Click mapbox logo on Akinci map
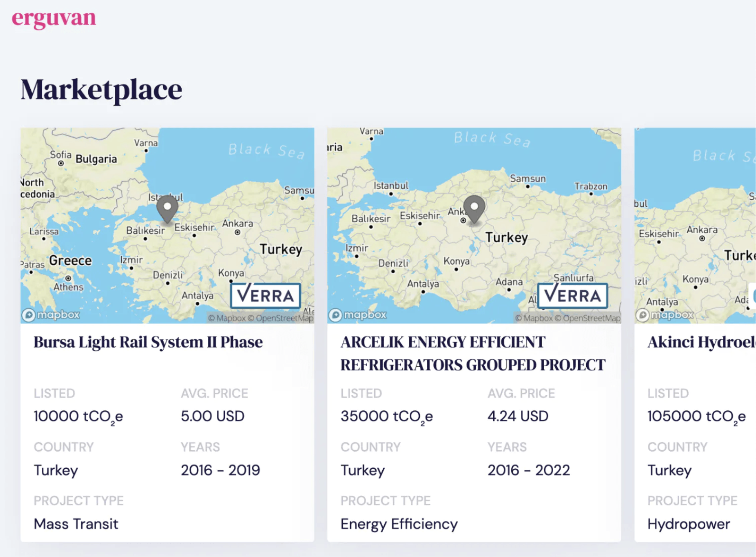756x557 pixels. 665,315
